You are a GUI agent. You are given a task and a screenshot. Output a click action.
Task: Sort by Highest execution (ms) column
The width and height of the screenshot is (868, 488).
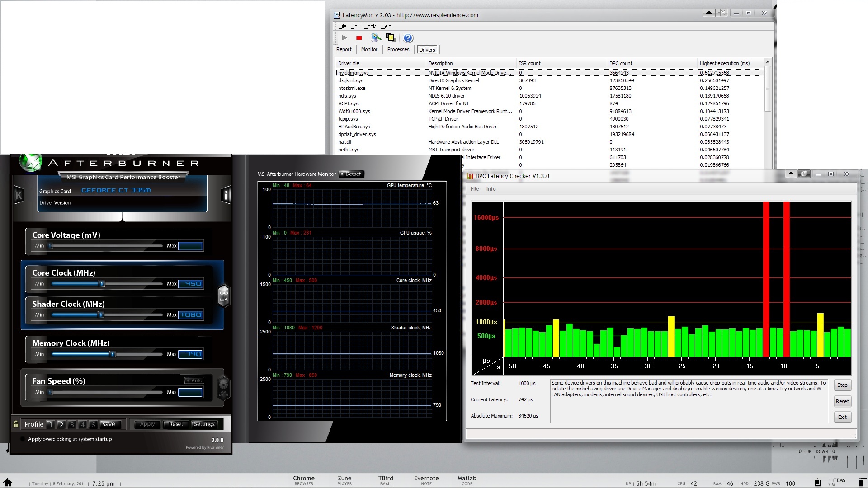pos(731,63)
